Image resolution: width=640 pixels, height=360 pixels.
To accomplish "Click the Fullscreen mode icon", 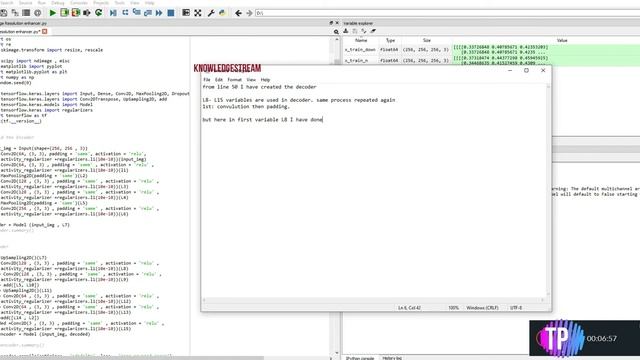I will pos(198,13).
